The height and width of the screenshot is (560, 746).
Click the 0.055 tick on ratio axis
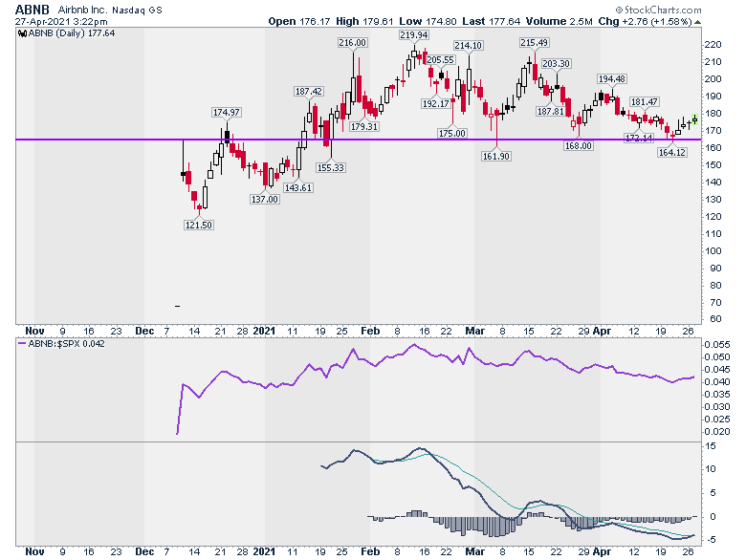pyautogui.click(x=717, y=345)
